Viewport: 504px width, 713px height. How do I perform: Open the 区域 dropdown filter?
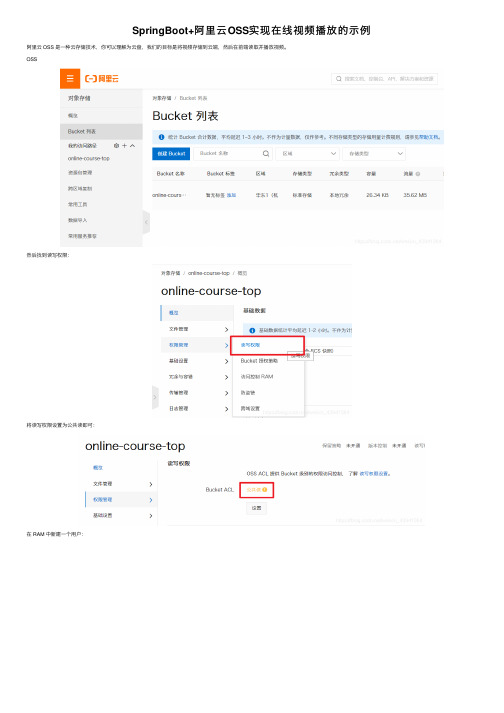pos(308,154)
